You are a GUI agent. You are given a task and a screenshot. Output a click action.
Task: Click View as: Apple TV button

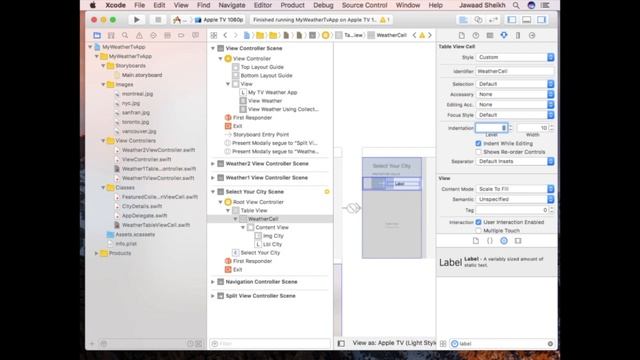tap(393, 343)
